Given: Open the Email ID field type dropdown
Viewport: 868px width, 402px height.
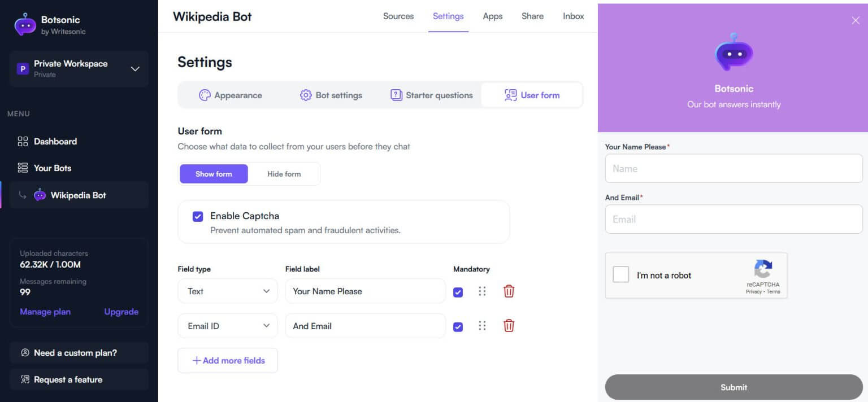Looking at the screenshot, I should tap(227, 326).
